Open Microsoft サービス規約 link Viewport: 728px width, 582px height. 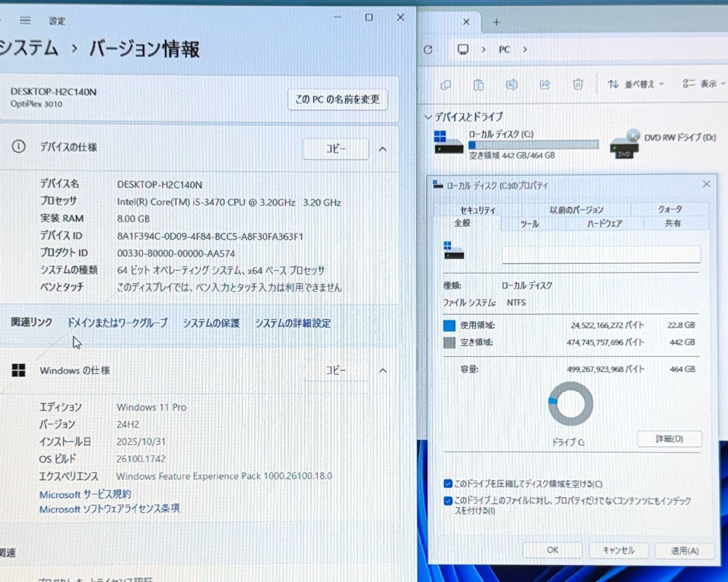[x=85, y=493]
